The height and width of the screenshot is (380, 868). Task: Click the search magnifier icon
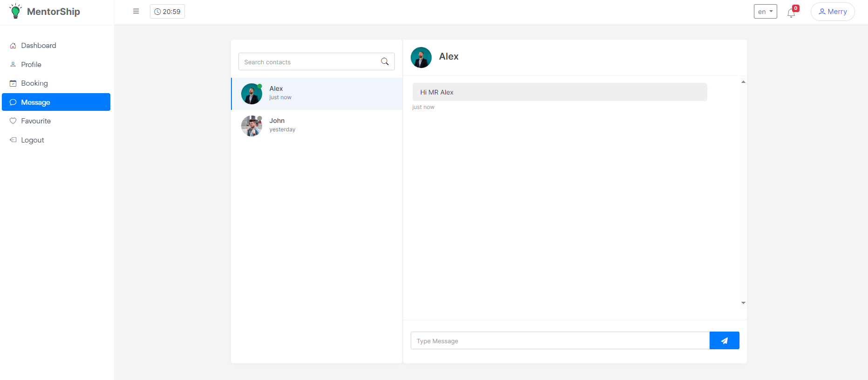pyautogui.click(x=385, y=61)
